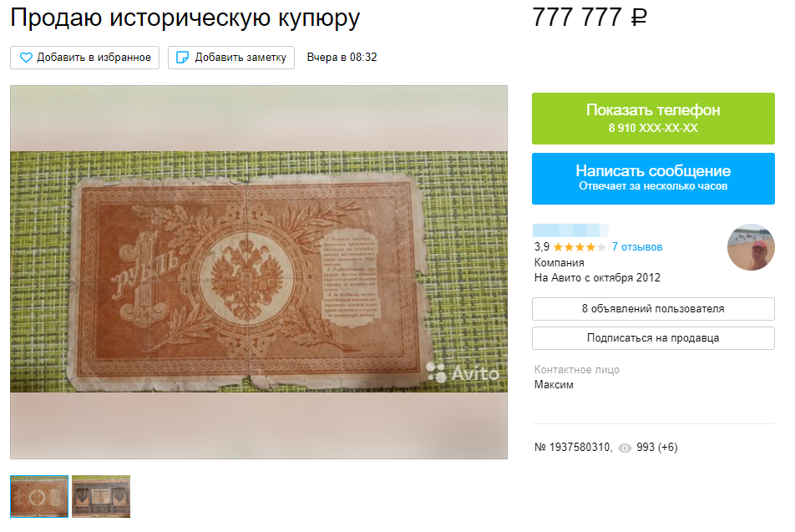Select the first banknote thumbnail
The height and width of the screenshot is (532, 795).
[39, 496]
